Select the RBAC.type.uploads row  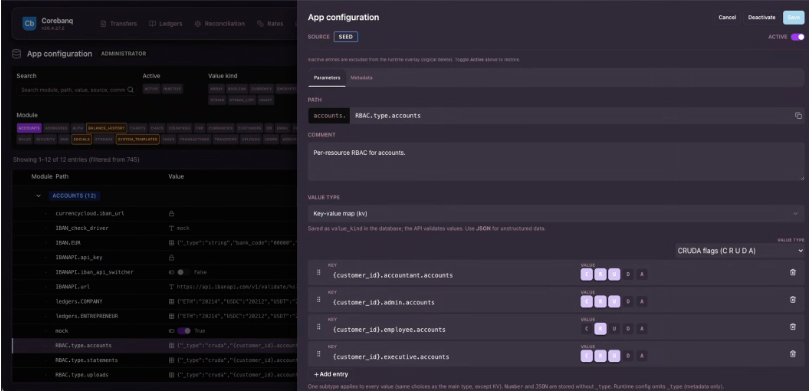pos(155,374)
